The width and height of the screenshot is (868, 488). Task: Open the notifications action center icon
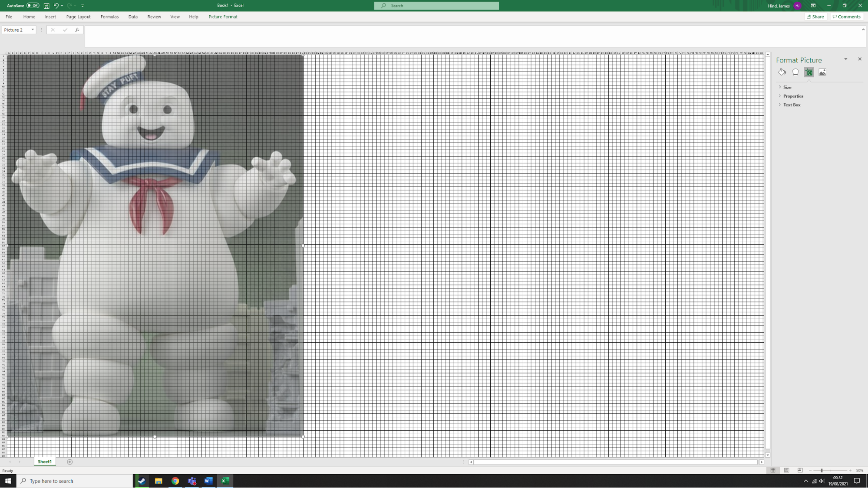coord(857,481)
